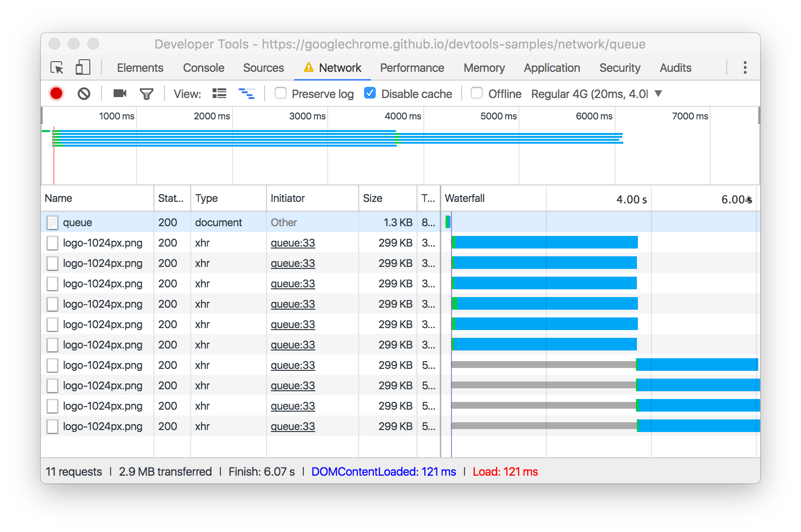The image size is (801, 532).
Task: Switch to the Performance tab
Action: pyautogui.click(x=412, y=67)
